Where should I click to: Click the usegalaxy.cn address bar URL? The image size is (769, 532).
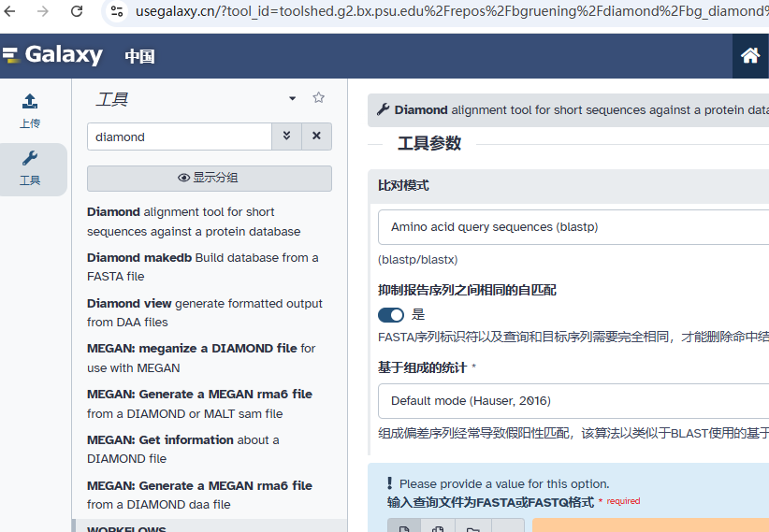(x=451, y=11)
